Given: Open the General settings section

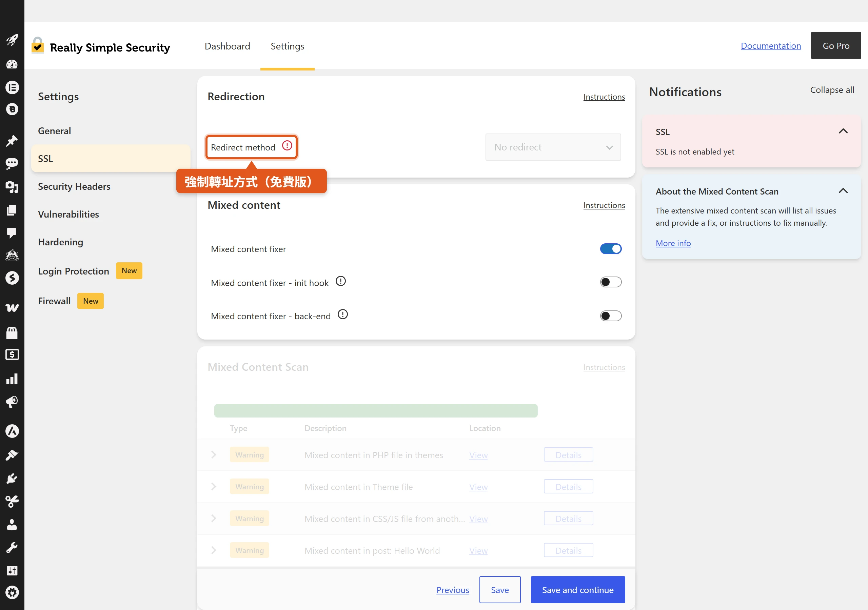Looking at the screenshot, I should 55,131.
